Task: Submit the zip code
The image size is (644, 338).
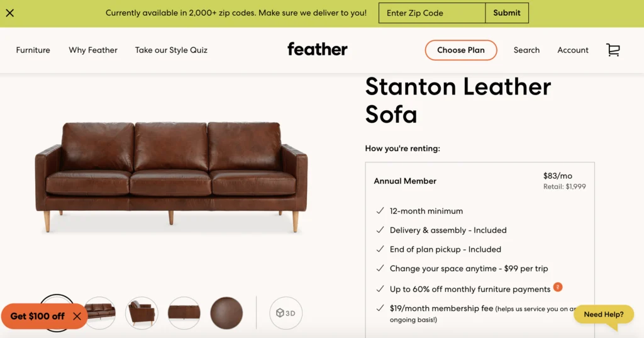Action: tap(507, 13)
